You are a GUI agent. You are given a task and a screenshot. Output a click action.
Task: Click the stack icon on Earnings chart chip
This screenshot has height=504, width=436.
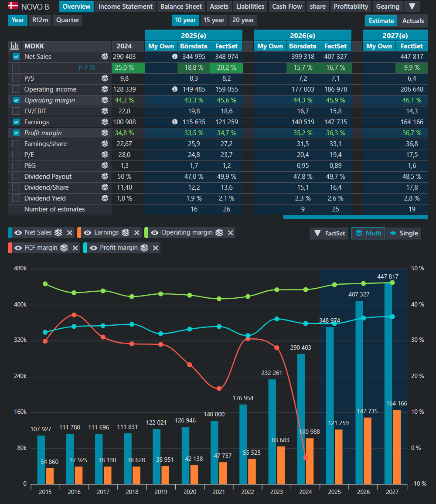pos(126,232)
